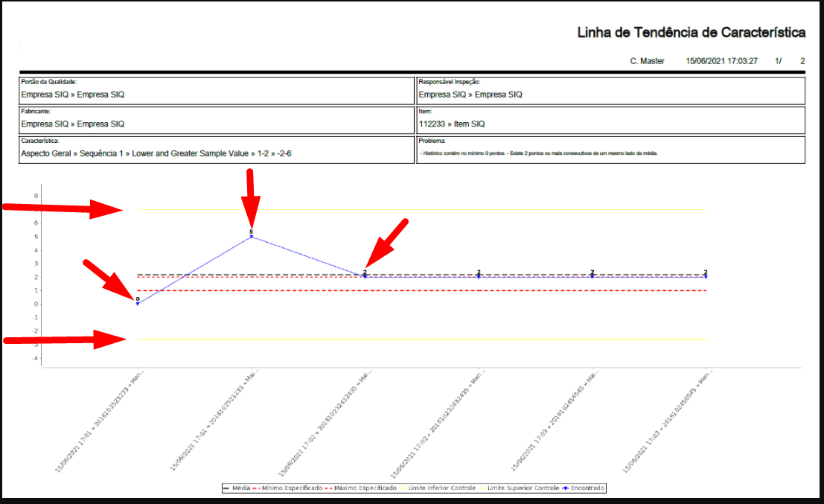
Task: Click x-axis label '15/06/2021 17:01 » 20161025233233 » Mai...'
Action: tap(214, 421)
